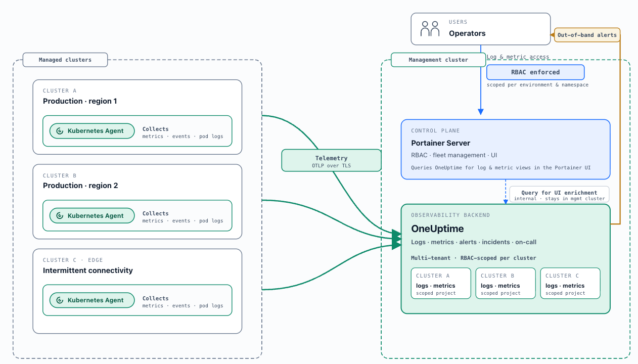Viewport: 638px width, 364px height.
Task: Click 'Queries OneUptime for log & metric views' text
Action: point(500,167)
